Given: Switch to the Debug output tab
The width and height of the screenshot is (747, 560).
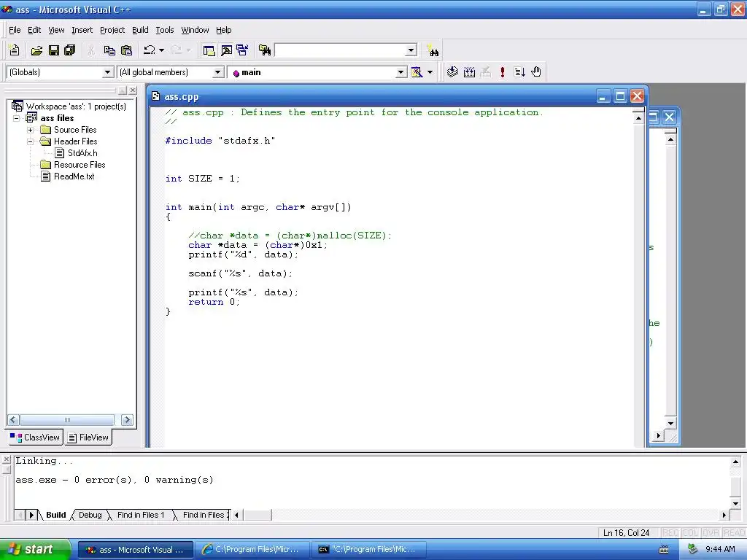Looking at the screenshot, I should [90, 515].
